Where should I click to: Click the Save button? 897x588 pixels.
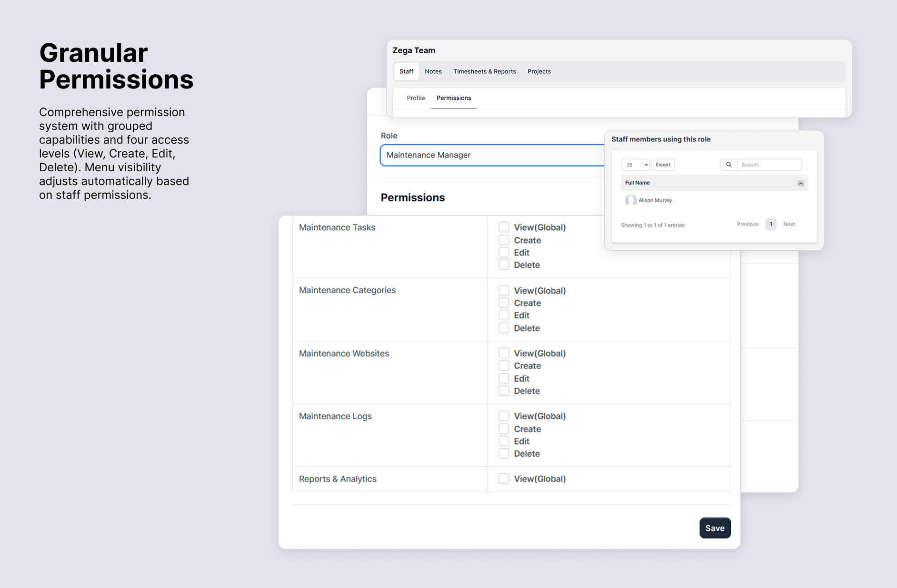pos(715,528)
